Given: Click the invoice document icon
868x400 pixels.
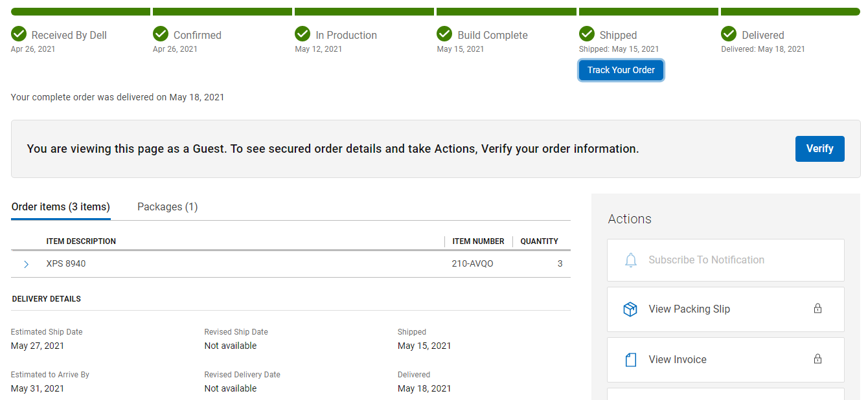Looking at the screenshot, I should tap(630, 360).
